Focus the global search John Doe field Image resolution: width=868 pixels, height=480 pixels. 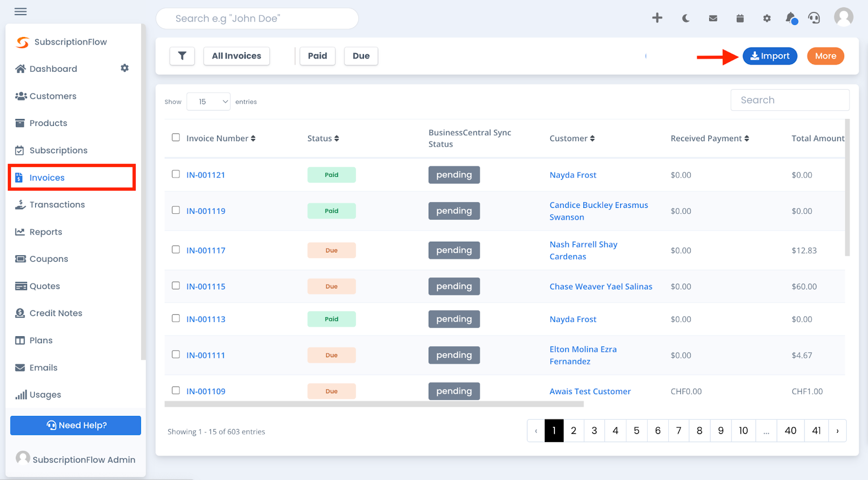click(x=257, y=18)
